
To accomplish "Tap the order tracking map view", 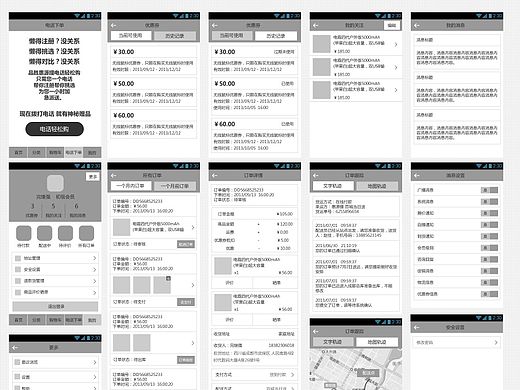I will 356,369.
